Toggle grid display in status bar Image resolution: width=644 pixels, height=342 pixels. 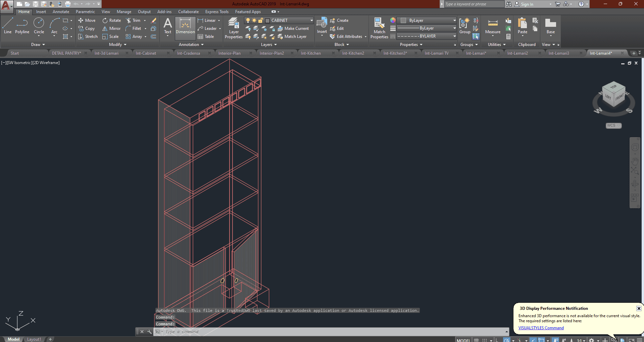pyautogui.click(x=476, y=340)
